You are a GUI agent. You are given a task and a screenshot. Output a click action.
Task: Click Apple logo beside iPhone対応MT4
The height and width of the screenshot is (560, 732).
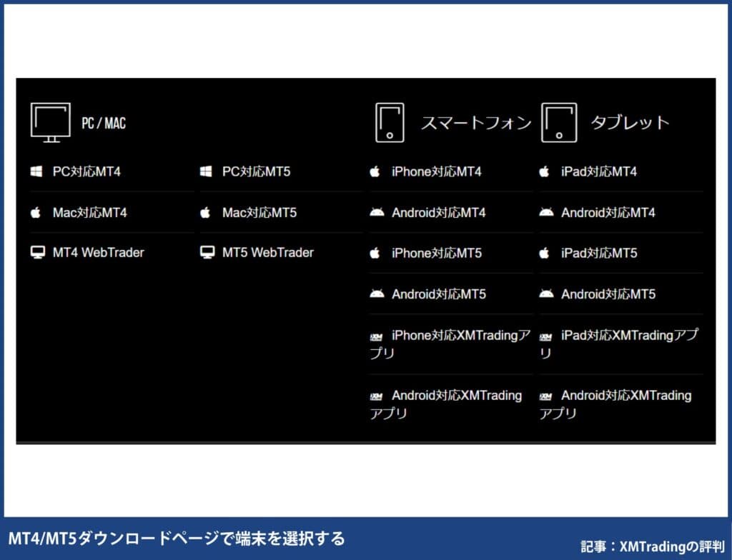(x=375, y=171)
